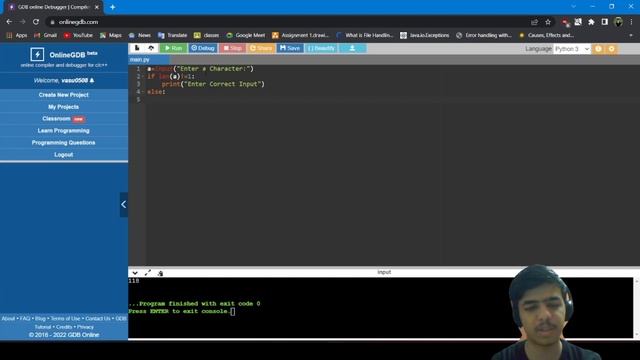Expand the bookmarks overflow arrow
This screenshot has width=640, height=360.
631,36
